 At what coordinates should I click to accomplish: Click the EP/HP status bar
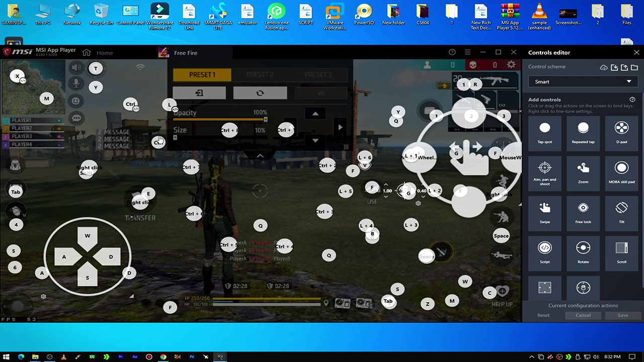(253, 301)
